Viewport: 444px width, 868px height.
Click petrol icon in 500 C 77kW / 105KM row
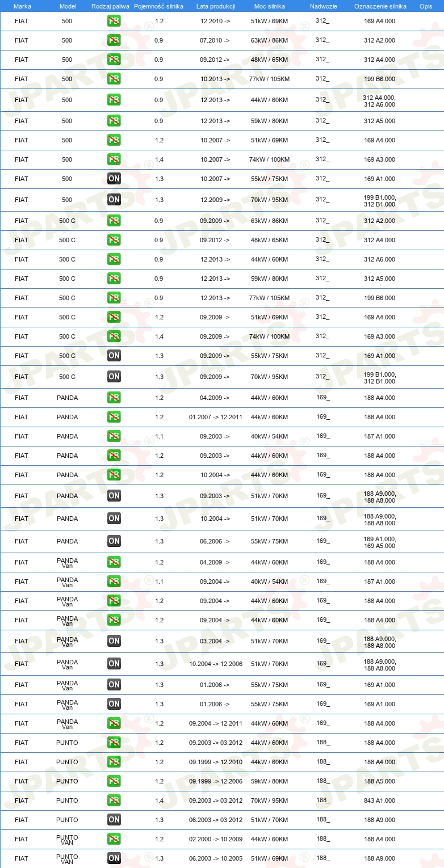point(114,298)
